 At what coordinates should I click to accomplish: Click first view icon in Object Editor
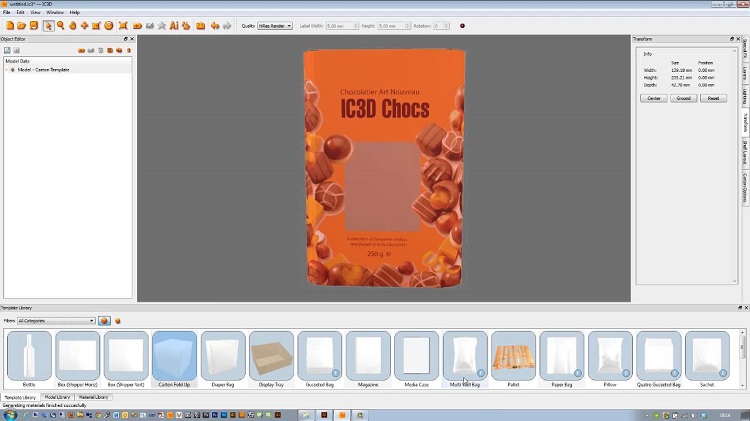click(x=7, y=50)
